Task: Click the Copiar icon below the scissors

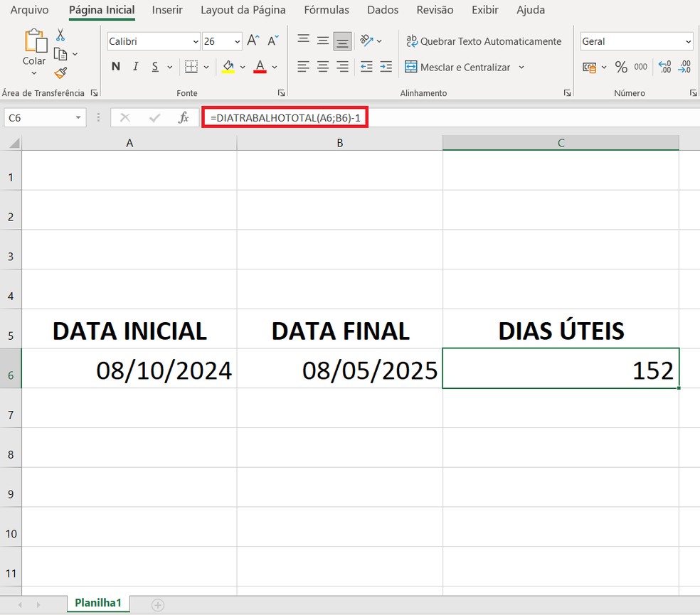Action: pyautogui.click(x=61, y=53)
